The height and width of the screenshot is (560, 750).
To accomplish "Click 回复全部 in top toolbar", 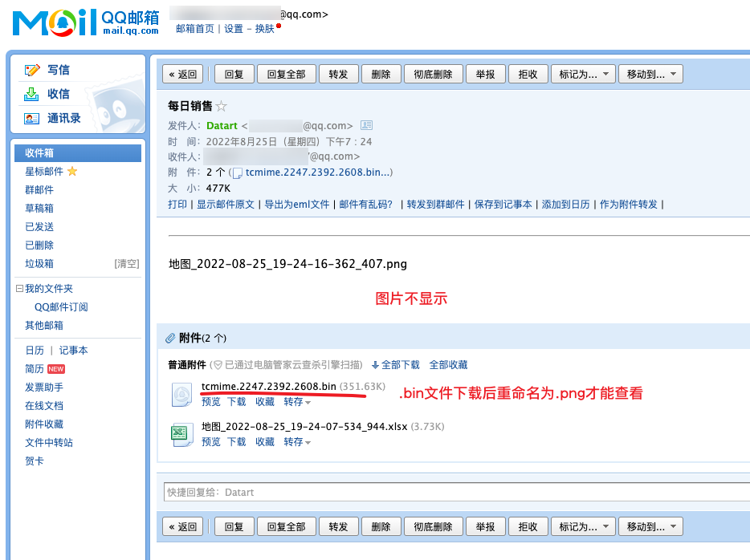I will click(x=286, y=74).
